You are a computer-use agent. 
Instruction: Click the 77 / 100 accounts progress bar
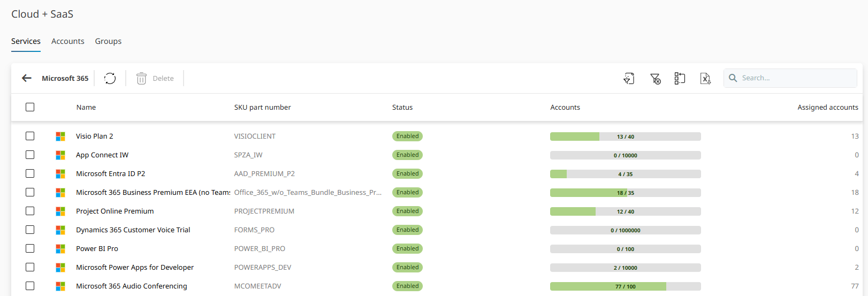[x=626, y=286]
